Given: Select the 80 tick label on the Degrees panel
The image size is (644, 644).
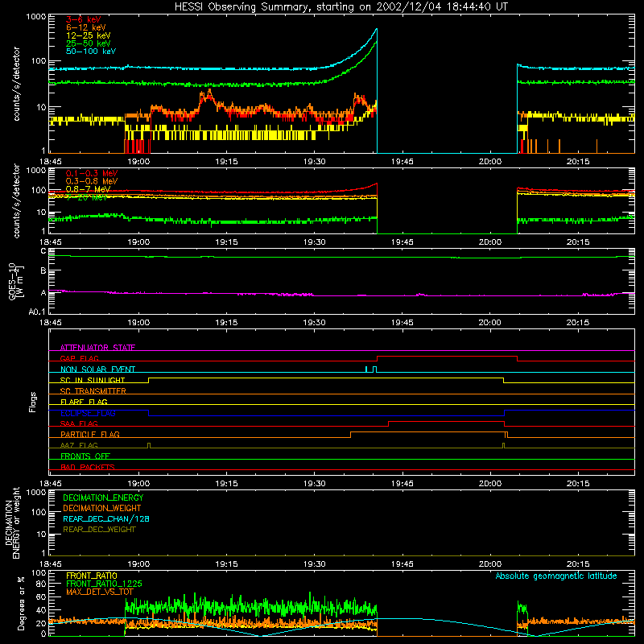Looking at the screenshot, I should click(x=42, y=584).
